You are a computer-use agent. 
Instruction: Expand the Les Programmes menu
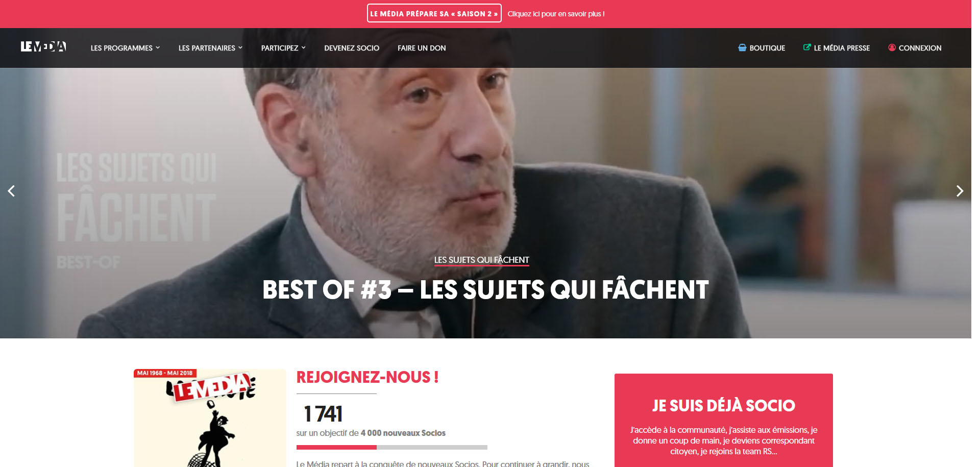click(x=125, y=48)
